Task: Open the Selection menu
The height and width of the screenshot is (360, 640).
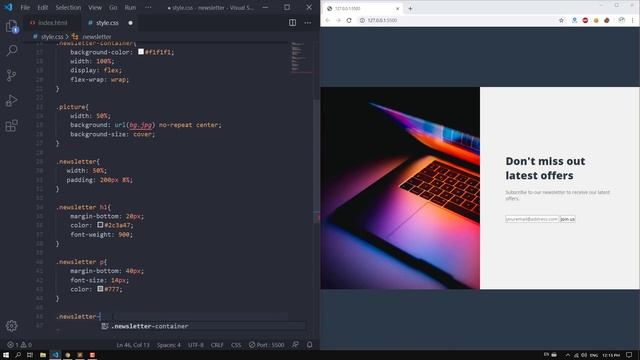Action: point(68,7)
